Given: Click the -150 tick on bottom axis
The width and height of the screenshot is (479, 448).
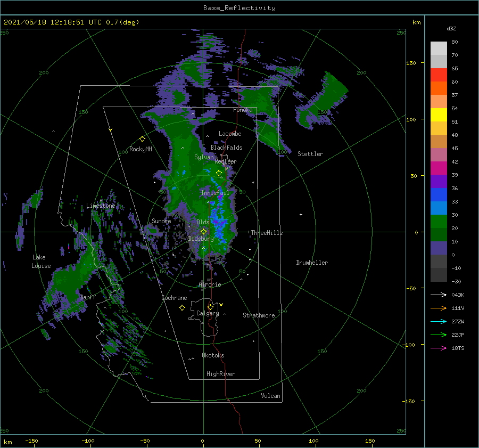Looking at the screenshot, I should pos(31,441).
